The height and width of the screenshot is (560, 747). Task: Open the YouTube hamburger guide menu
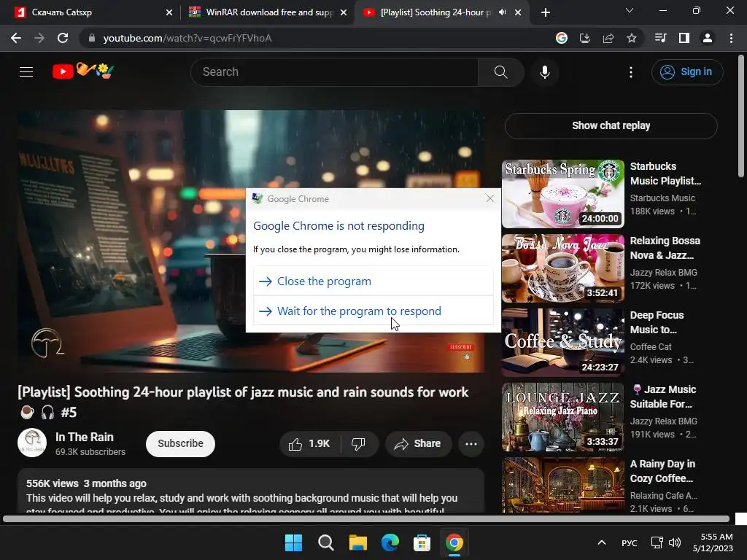point(26,72)
